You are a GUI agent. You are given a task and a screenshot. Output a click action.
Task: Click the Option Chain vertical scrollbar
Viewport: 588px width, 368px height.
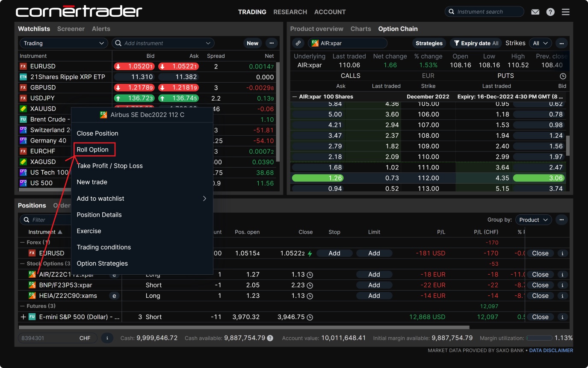(x=568, y=146)
